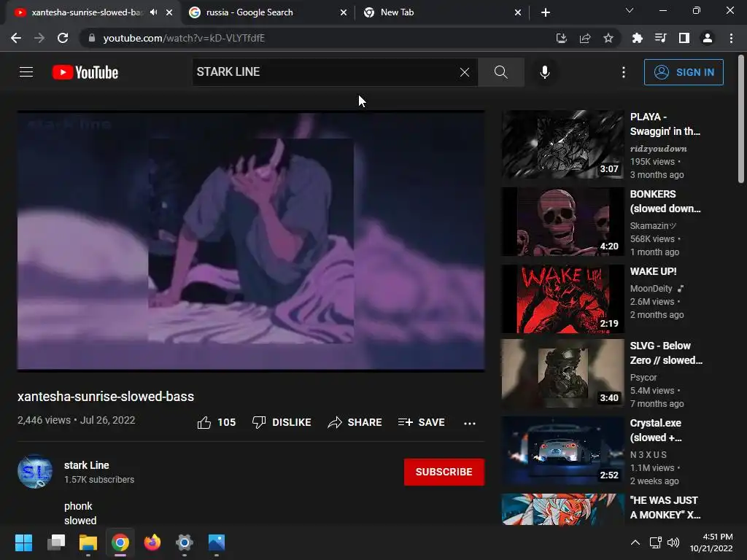This screenshot has width=747, height=560.
Task: Subscribe to stark Line channel
Action: (x=444, y=472)
